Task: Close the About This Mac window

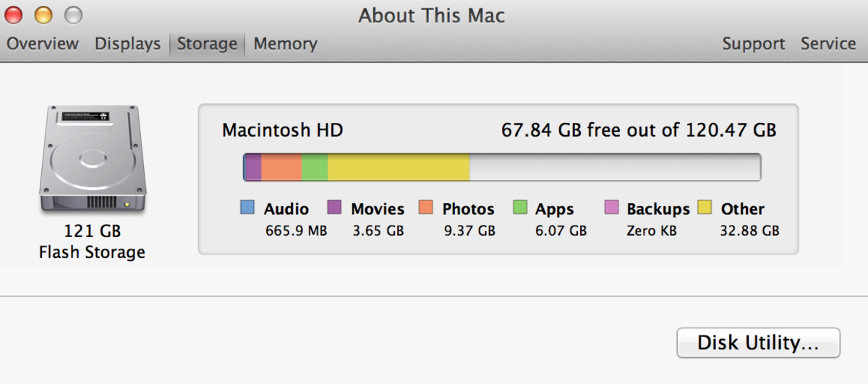Action: point(14,14)
